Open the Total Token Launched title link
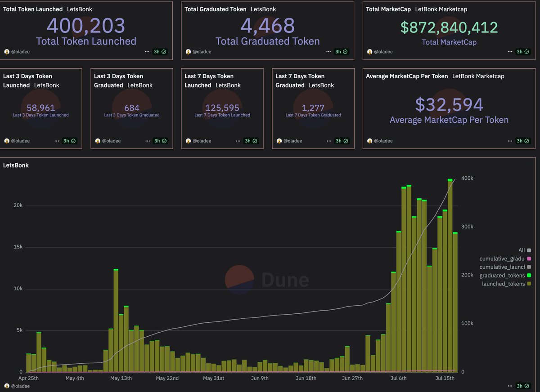Screen dimensions: 540x392 (x=33, y=9)
